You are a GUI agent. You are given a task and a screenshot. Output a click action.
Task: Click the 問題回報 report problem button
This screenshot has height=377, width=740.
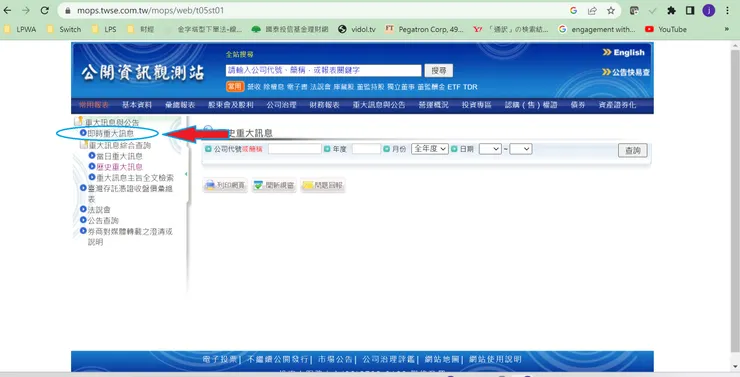[323, 185]
